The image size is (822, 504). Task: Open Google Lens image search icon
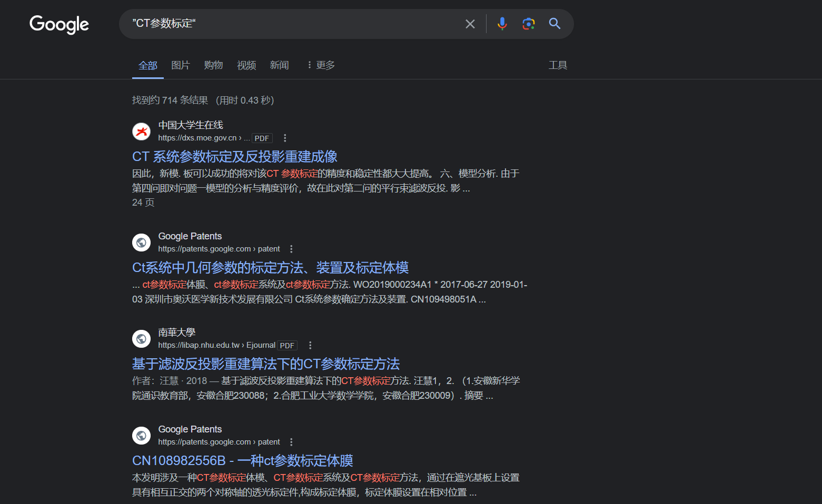coord(529,24)
